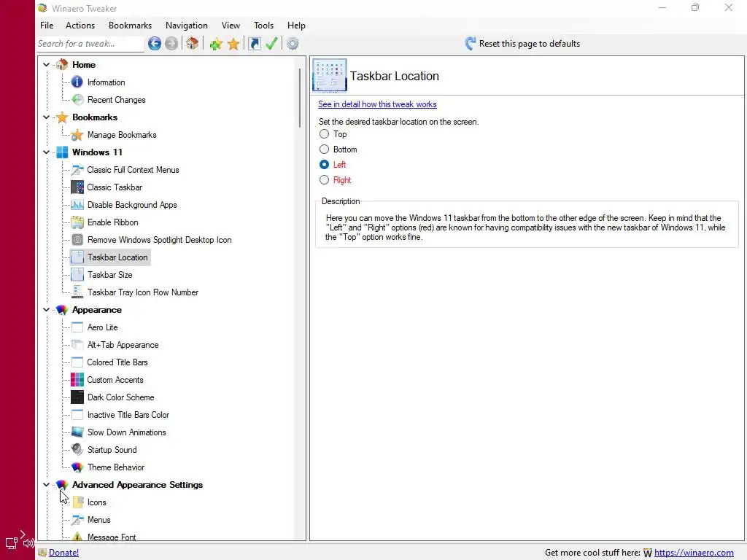Click the Taskbar Location header thumbnail
The width and height of the screenshot is (747, 560).
(x=329, y=75)
